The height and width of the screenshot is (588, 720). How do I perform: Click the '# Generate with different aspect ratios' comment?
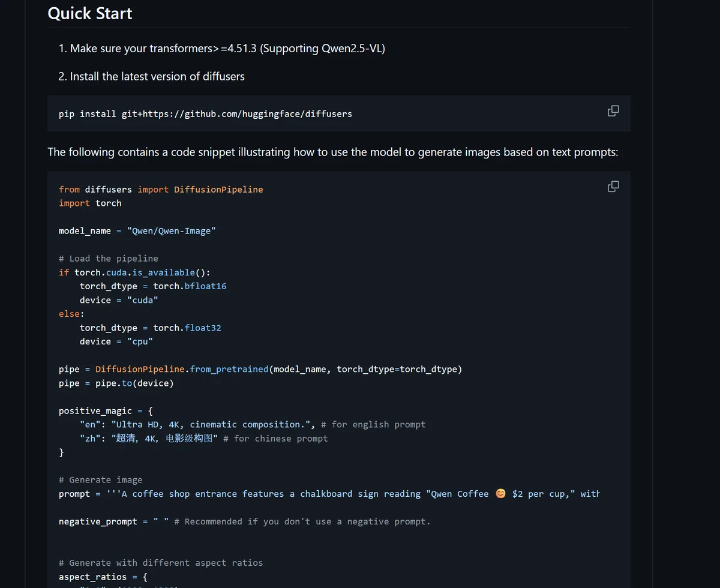click(x=161, y=562)
